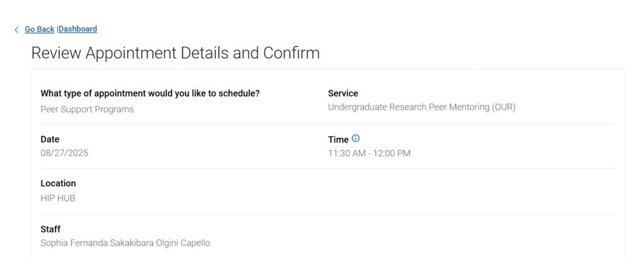Select the 11:30 AM - 12:00 PM value
Viewport: 644px width, 257px height.
[369, 153]
